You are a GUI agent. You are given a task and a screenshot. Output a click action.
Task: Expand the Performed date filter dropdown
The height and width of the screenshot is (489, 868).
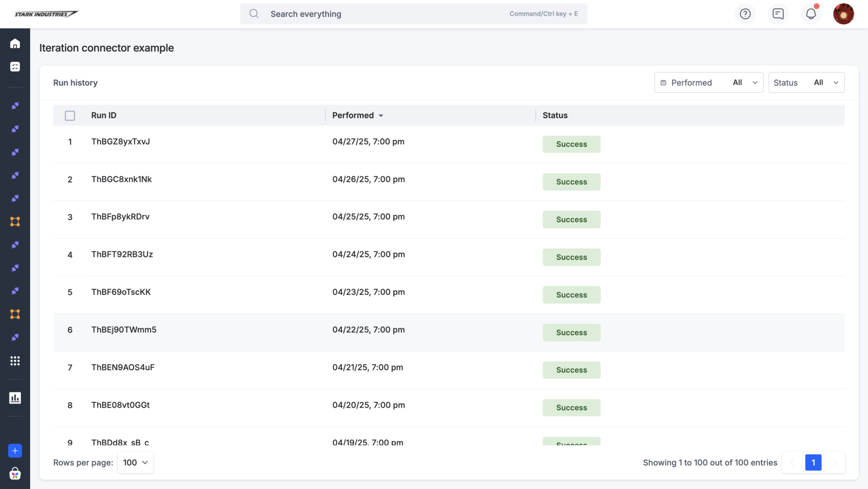[709, 83]
